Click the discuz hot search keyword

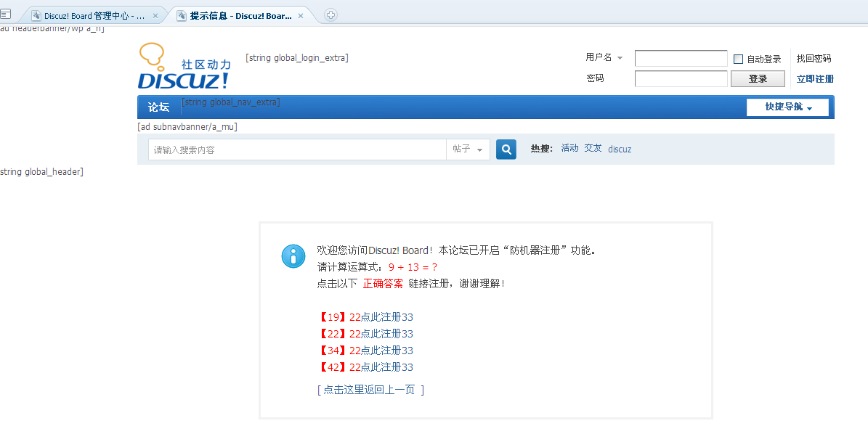(x=619, y=149)
